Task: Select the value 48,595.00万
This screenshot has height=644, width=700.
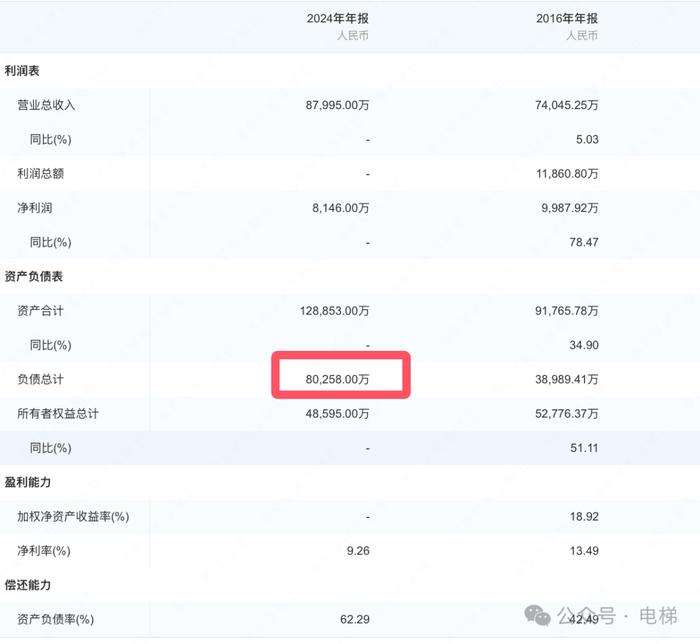Action: point(338,414)
